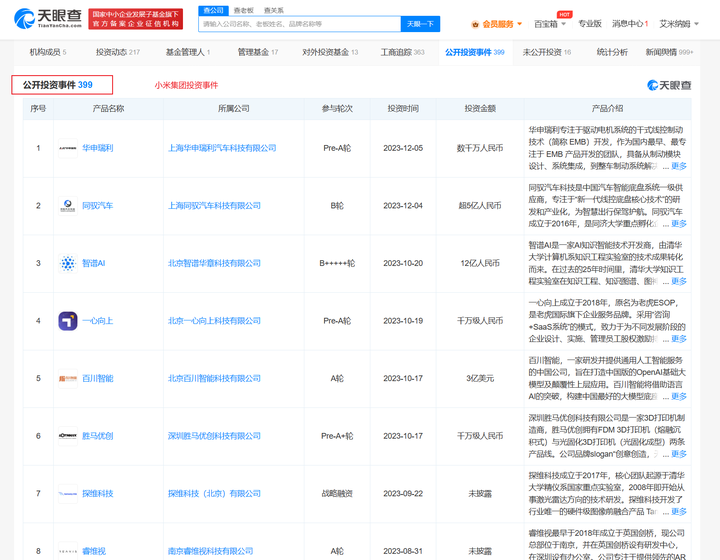This screenshot has width=720, height=560.
Task: Switch to the 公开投资事件 tab
Action: coord(475,52)
